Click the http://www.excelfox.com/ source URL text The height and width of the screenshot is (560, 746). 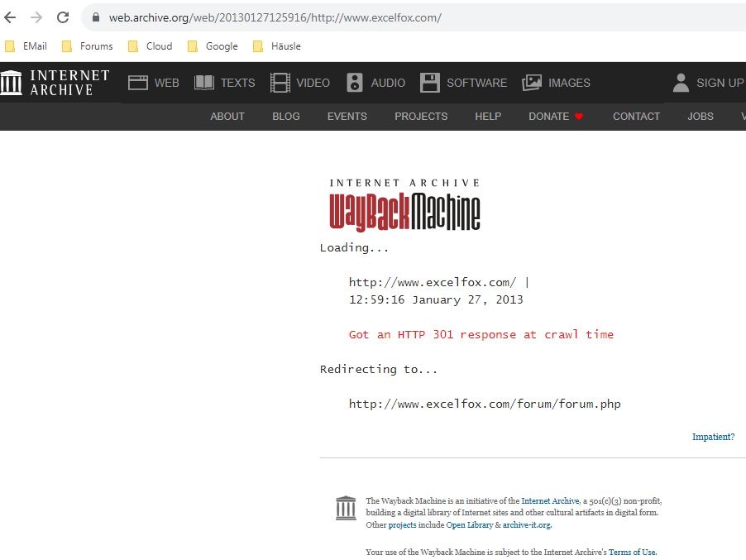tap(432, 282)
